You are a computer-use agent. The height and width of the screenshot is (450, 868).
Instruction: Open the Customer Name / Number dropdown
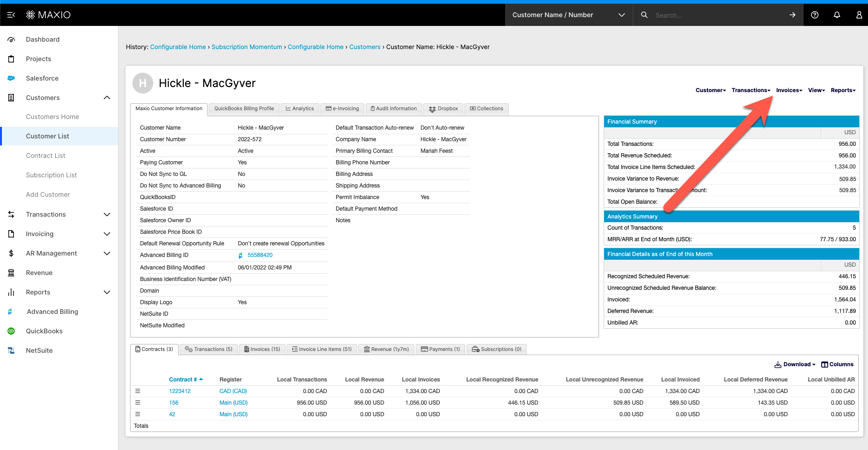(x=568, y=15)
